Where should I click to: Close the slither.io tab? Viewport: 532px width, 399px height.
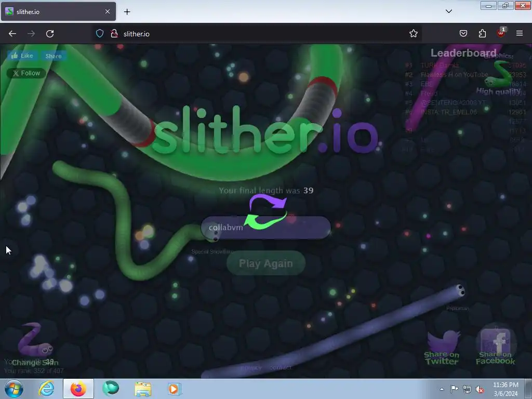pyautogui.click(x=108, y=11)
